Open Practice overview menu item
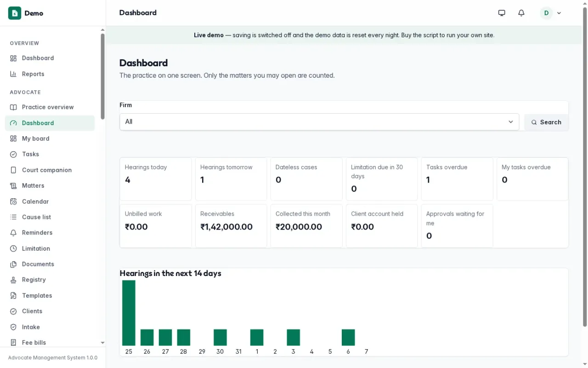588x368 pixels. [50, 107]
